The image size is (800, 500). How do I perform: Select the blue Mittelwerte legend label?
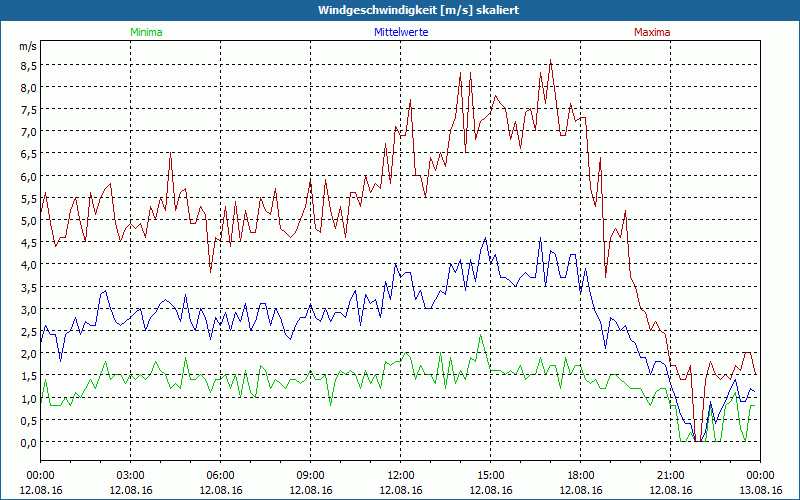click(401, 32)
